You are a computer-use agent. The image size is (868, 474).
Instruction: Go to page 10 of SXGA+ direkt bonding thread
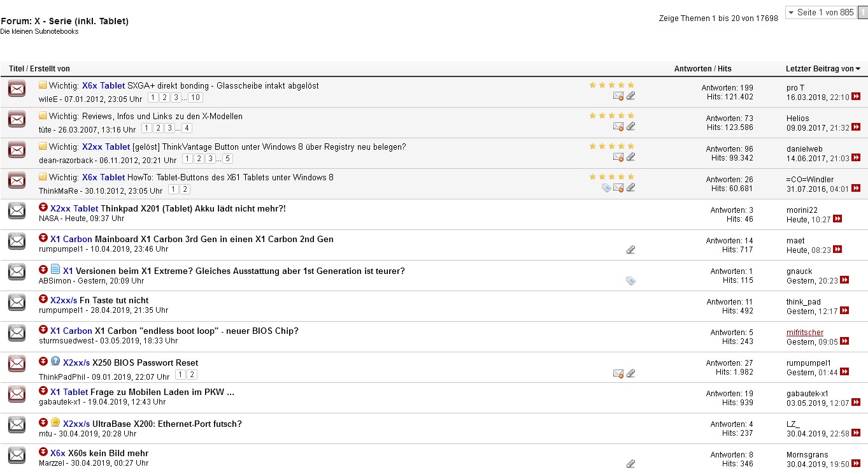pyautogui.click(x=195, y=97)
